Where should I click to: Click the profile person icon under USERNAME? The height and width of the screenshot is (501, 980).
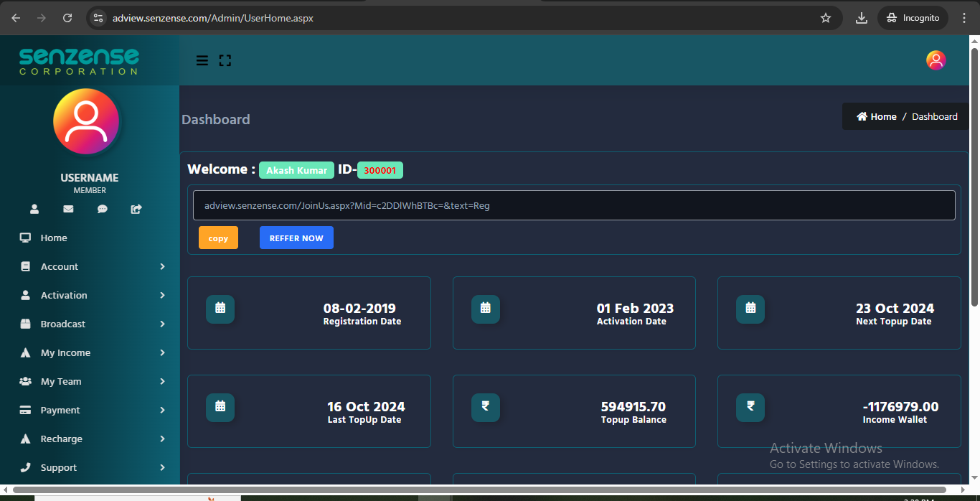click(34, 209)
